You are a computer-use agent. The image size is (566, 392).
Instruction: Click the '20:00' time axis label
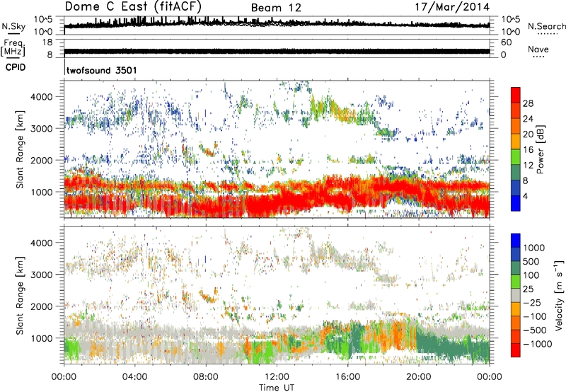(x=419, y=377)
